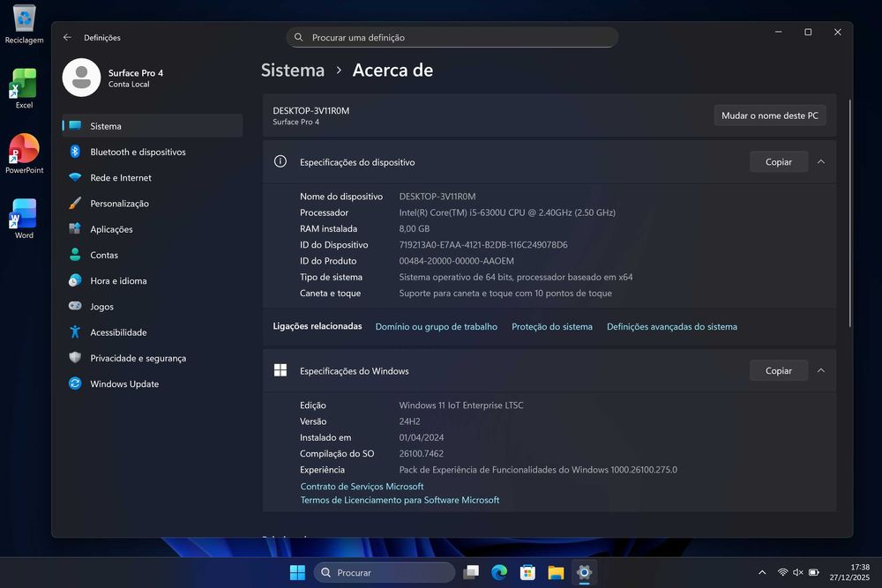Show hidden icons in the system tray
The height and width of the screenshot is (588, 882).
[762, 572]
